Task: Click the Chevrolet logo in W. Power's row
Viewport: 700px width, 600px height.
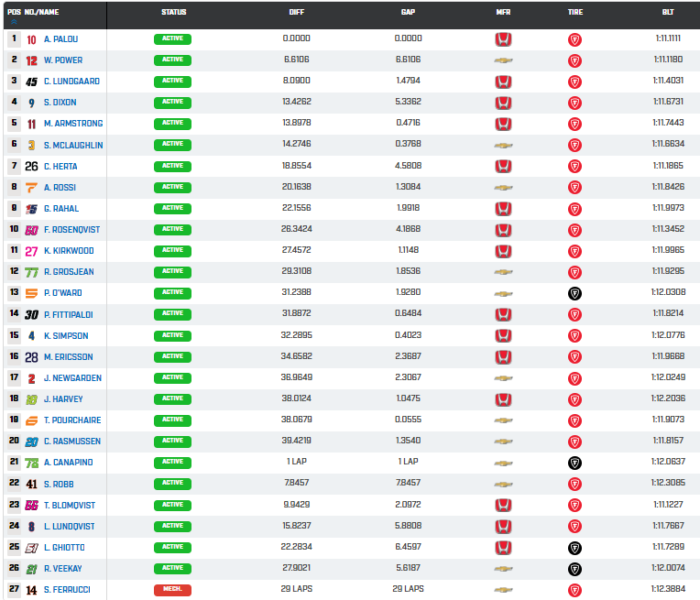Action: click(503, 60)
